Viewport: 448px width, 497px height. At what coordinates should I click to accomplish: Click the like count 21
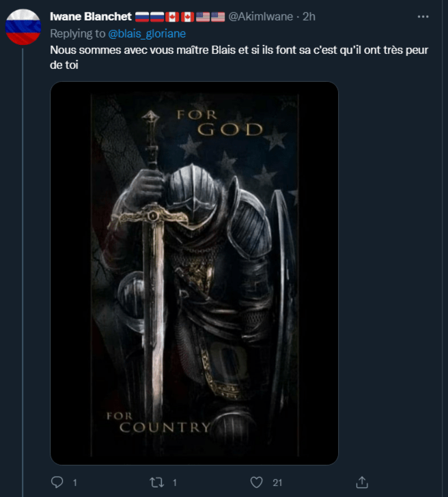coord(277,483)
